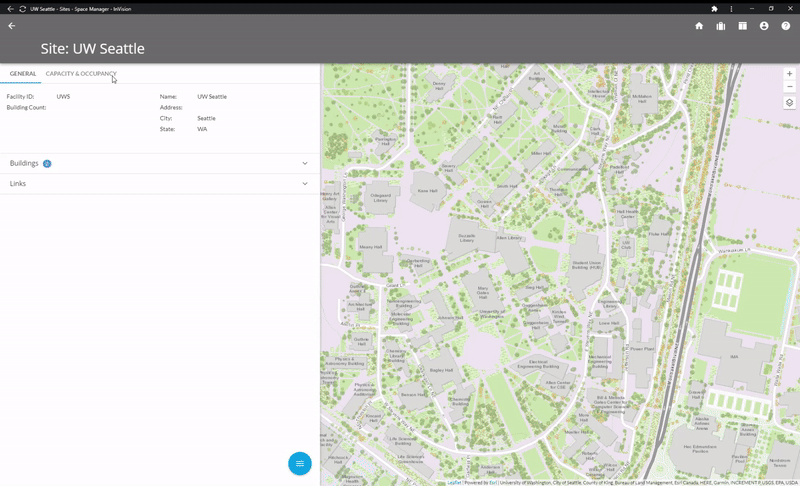Reload the page with the refresh icon
Image resolution: width=800 pixels, height=486 pixels.
coord(22,9)
